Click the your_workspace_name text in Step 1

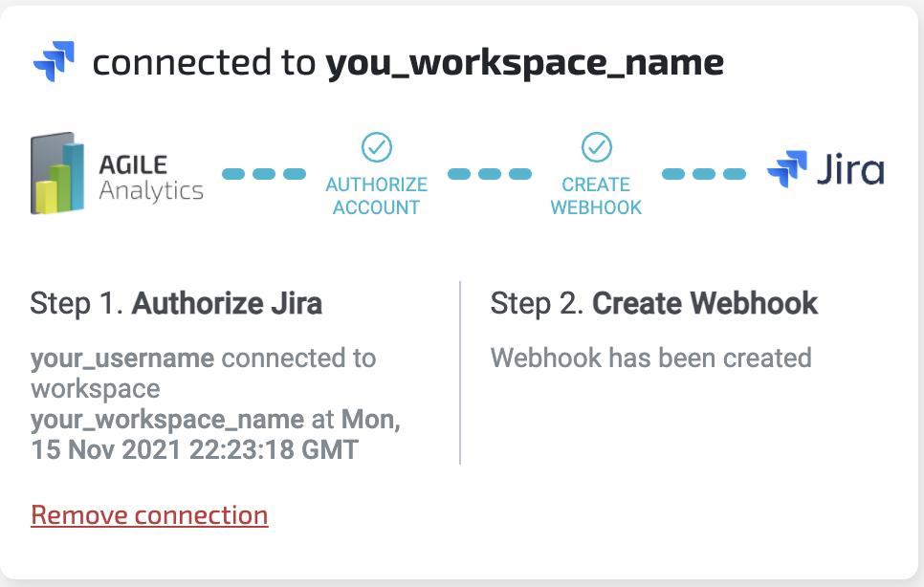point(167,419)
